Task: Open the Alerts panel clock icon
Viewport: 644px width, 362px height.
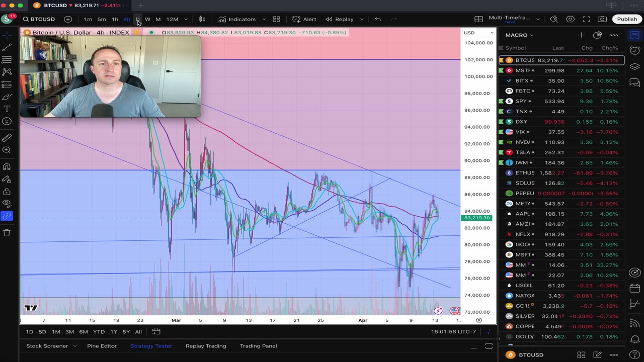Action: [x=635, y=51]
